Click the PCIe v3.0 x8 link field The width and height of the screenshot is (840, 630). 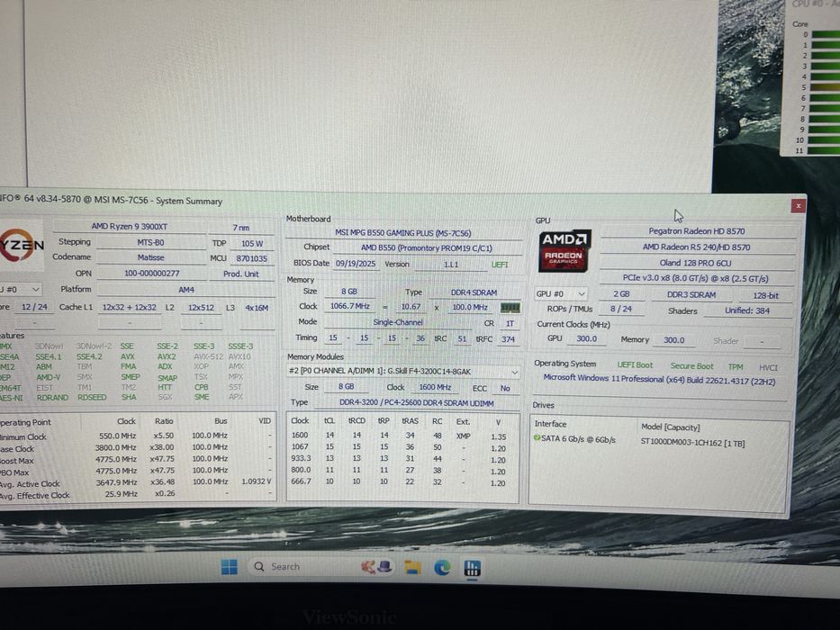point(695,279)
